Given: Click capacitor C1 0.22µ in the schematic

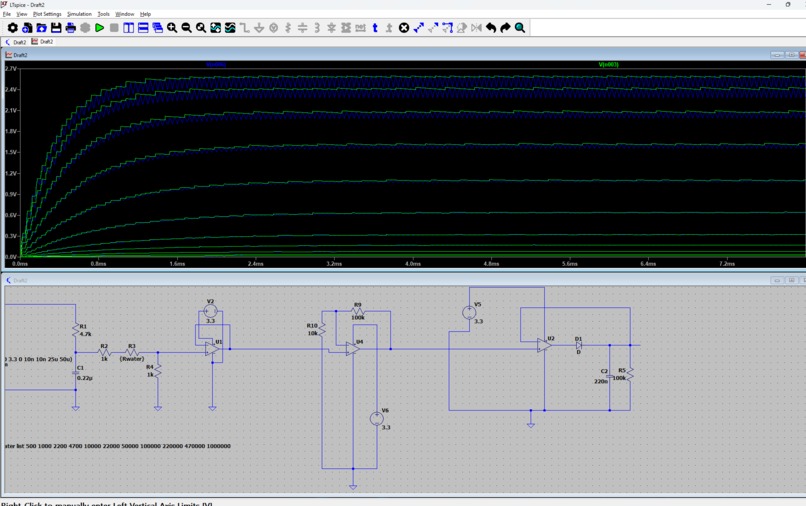Looking at the screenshot, I should click(x=76, y=373).
